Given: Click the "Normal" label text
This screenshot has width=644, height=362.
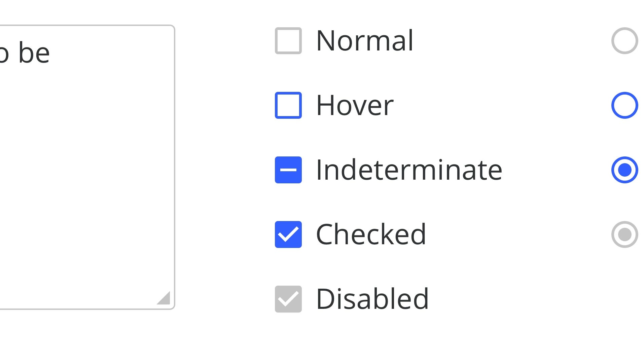Looking at the screenshot, I should point(365,41).
